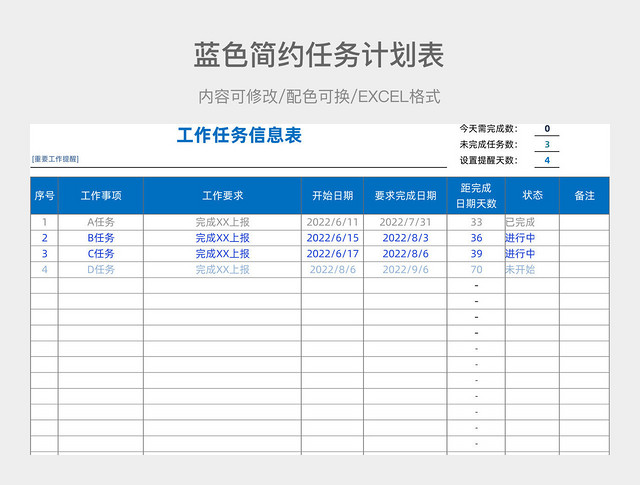The image size is (640, 485).
Task: Select the B任务 cell
Action: pyautogui.click(x=101, y=238)
